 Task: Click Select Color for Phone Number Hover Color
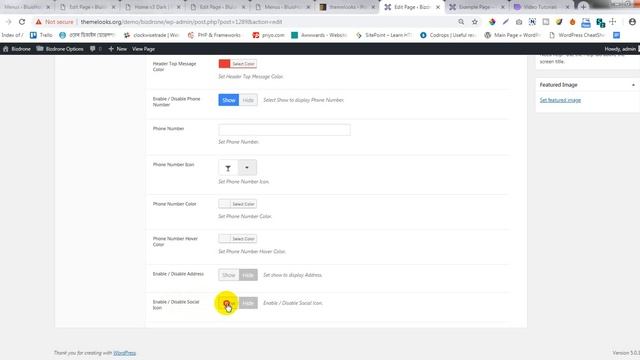[x=243, y=239]
